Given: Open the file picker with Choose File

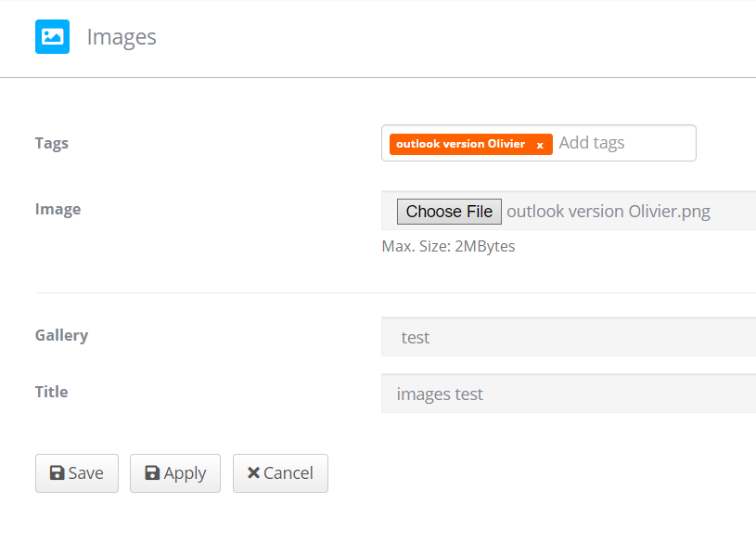Looking at the screenshot, I should click(449, 211).
